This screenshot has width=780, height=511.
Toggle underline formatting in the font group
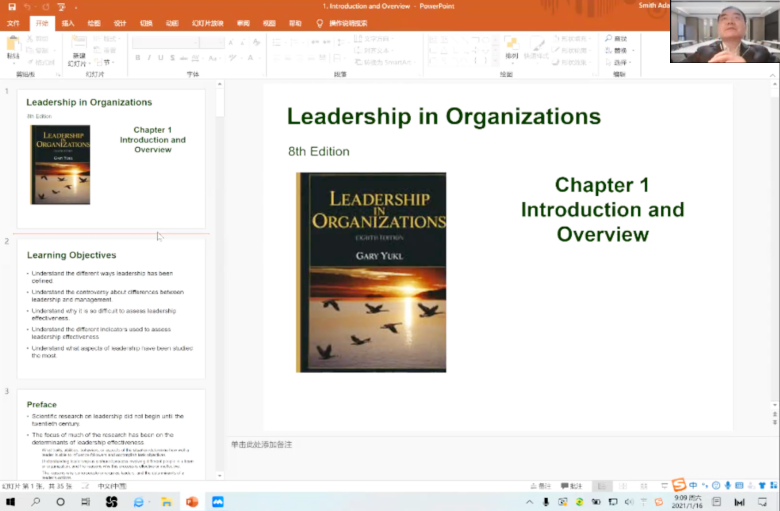161,58
